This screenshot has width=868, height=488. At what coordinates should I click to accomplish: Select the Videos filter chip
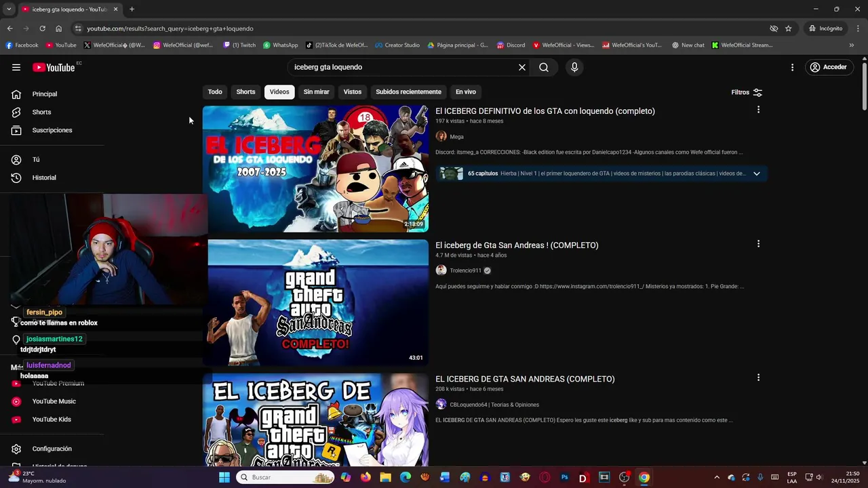[279, 91]
